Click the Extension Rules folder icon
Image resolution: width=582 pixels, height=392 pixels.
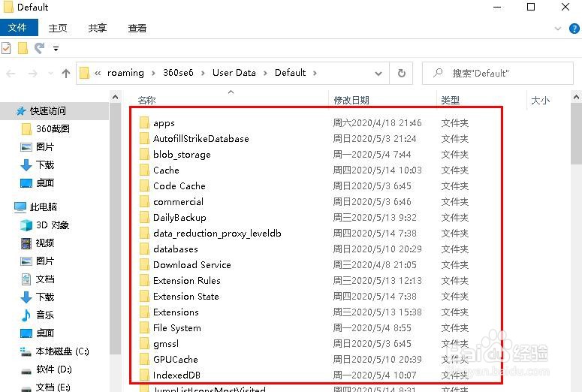point(144,281)
